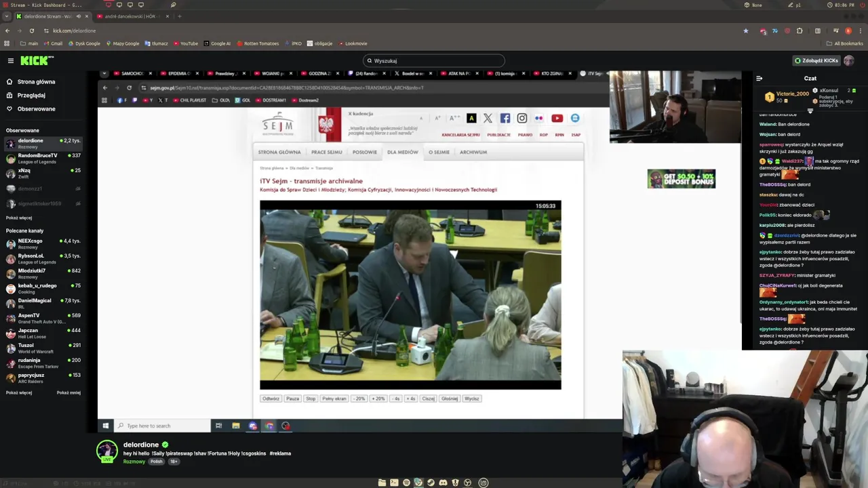This screenshot has width=868, height=488.
Task: Reload the kick.com page
Action: (31, 30)
